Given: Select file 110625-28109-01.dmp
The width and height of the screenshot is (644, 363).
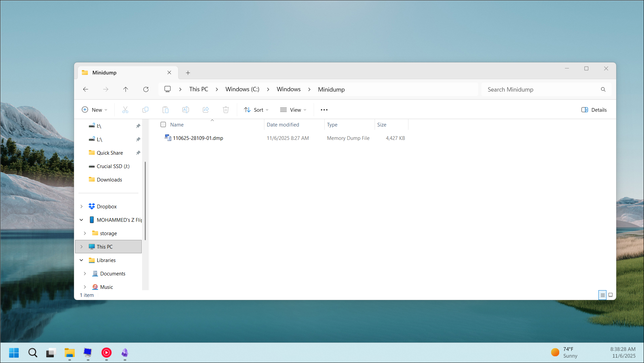Looking at the screenshot, I should (198, 138).
